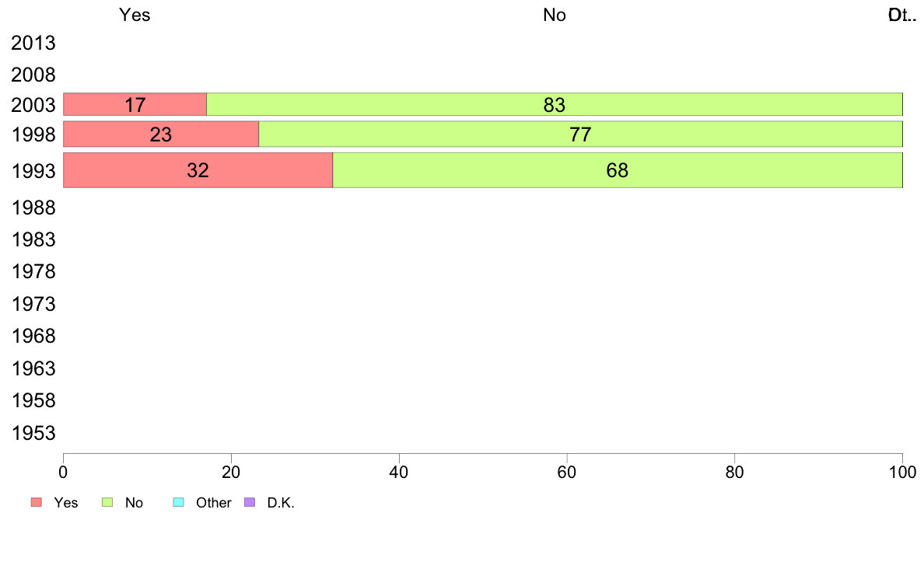
Task: Click the red Yes legend swatch
Action: 36,503
